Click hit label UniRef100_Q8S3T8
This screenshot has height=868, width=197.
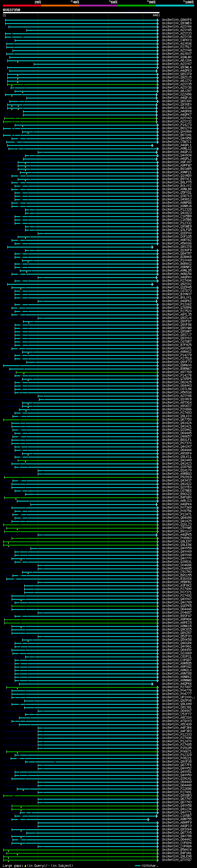177,247
